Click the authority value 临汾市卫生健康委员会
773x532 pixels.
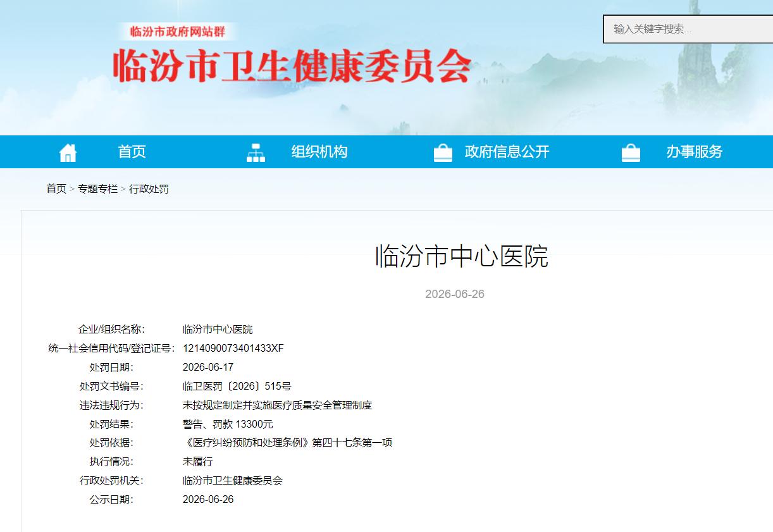click(x=233, y=481)
